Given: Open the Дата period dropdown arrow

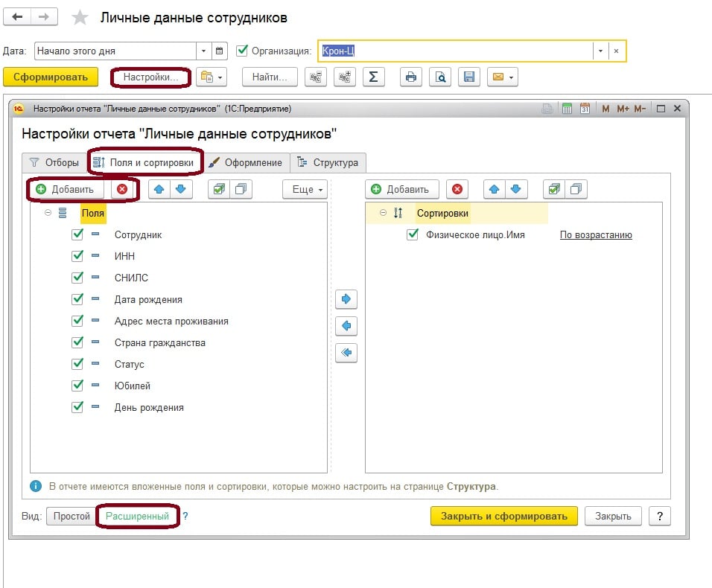Looking at the screenshot, I should pyautogui.click(x=203, y=51).
